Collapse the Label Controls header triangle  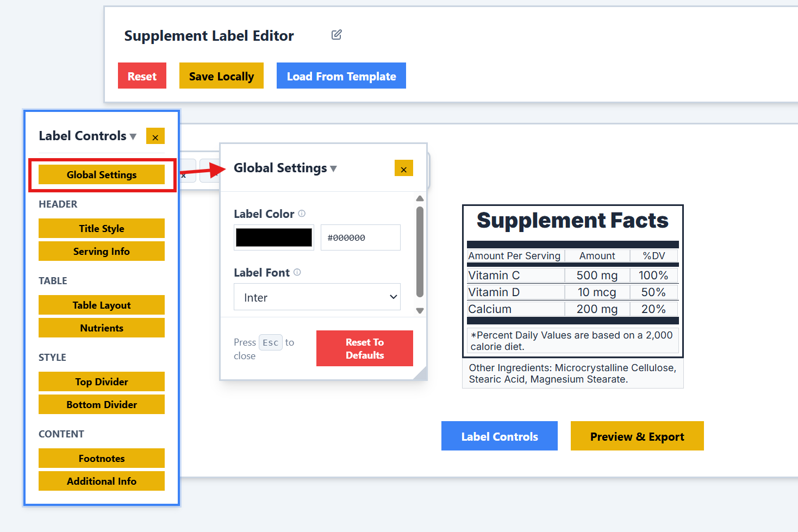coord(133,137)
